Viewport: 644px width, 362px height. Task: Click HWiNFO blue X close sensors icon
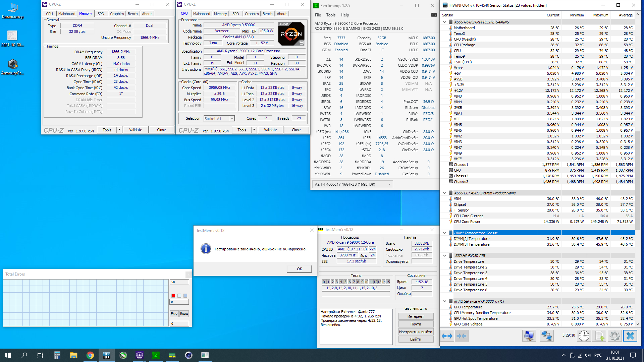(630, 336)
